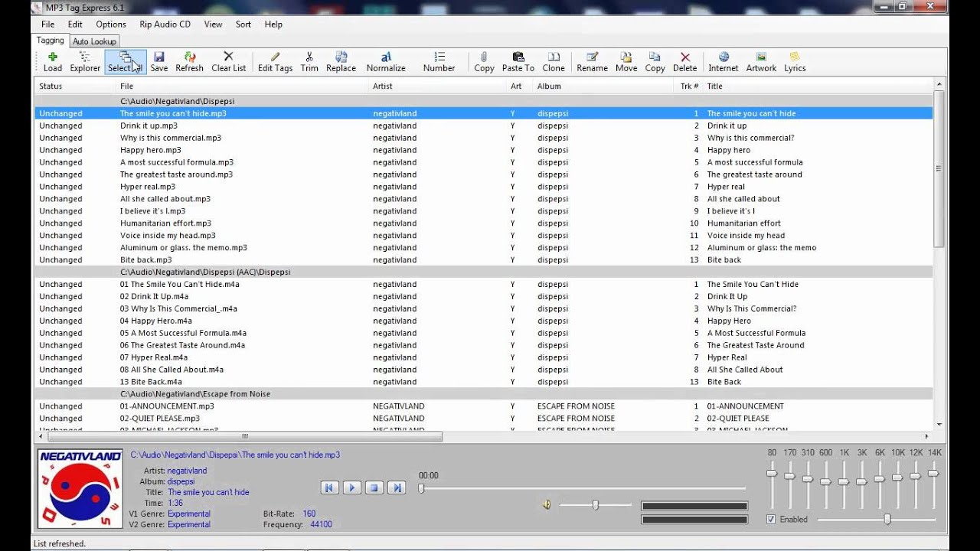Click the paperclip Copy icon
980x551 pixels.
484,61
